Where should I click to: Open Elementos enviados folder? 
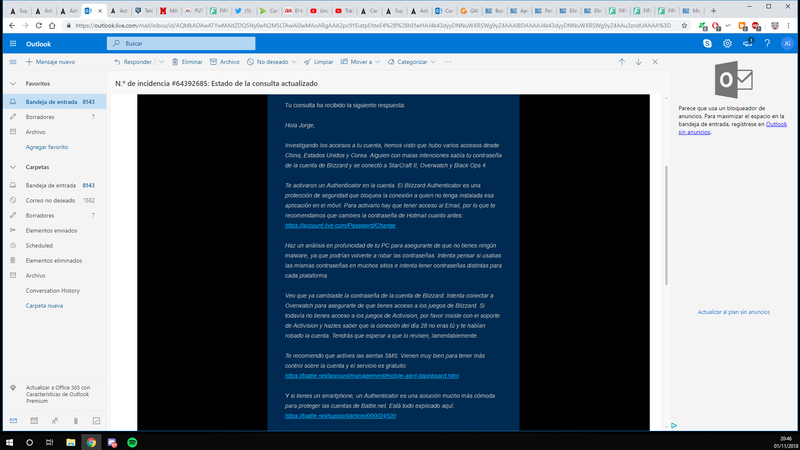tap(55, 231)
